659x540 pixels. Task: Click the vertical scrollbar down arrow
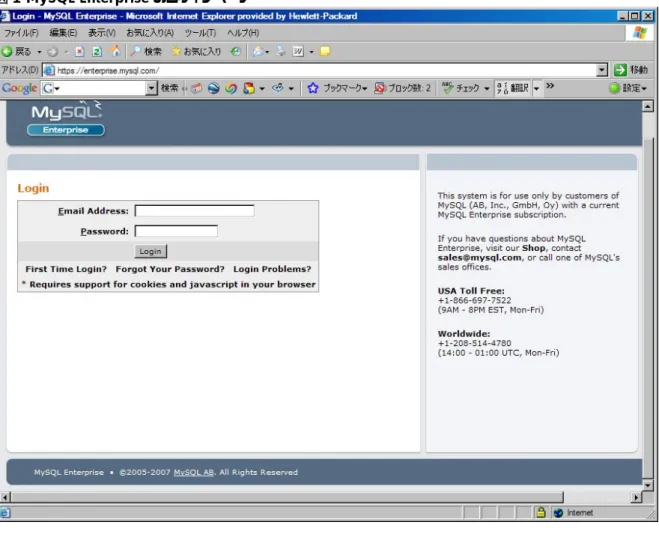pos(648,485)
